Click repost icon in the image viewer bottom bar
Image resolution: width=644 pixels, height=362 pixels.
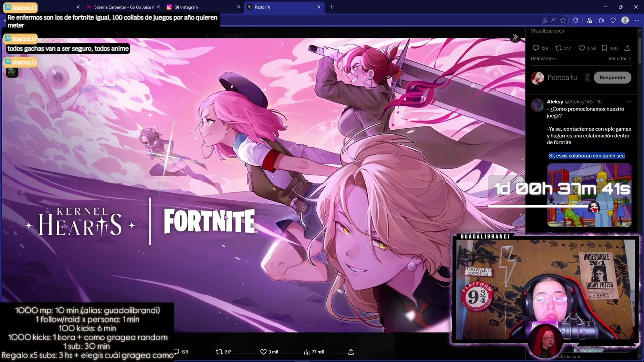tap(219, 352)
